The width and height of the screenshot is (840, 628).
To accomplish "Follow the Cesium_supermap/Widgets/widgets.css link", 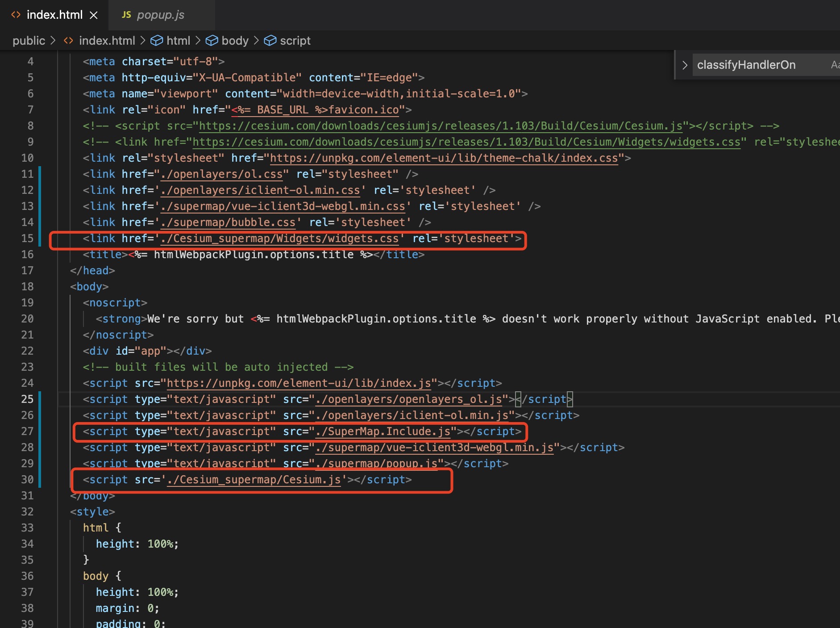I will click(279, 239).
